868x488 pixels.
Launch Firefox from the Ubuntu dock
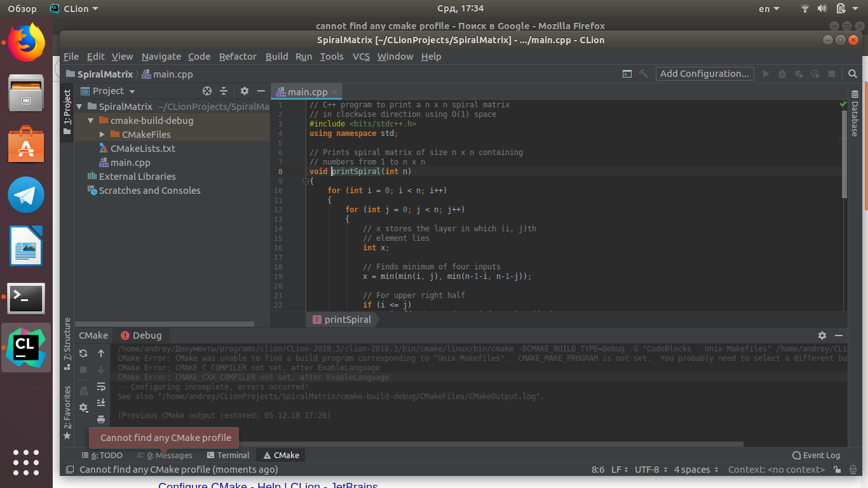point(26,41)
